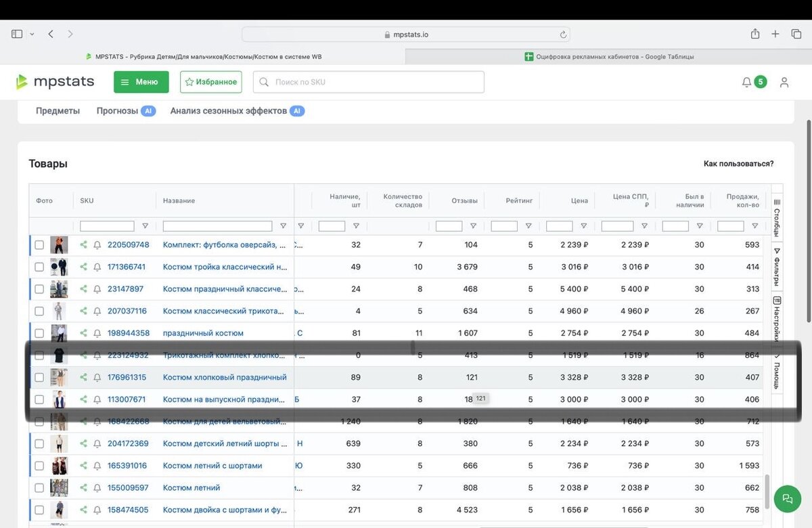Share SKU 171366741 row icon
The width and height of the screenshot is (812, 528).
point(84,267)
